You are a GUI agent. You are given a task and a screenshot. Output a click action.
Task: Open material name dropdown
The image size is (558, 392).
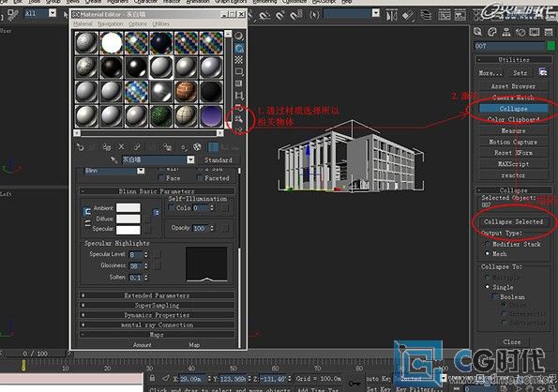click(190, 160)
